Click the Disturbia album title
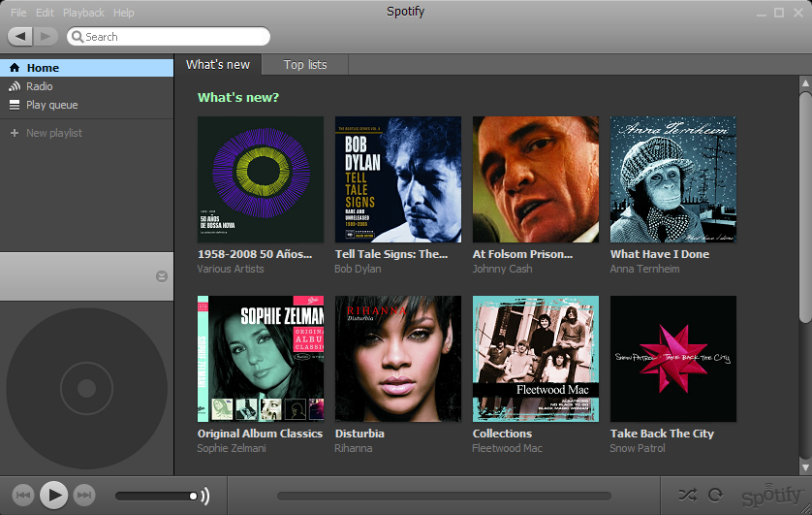Image resolution: width=812 pixels, height=515 pixels. 359,434
